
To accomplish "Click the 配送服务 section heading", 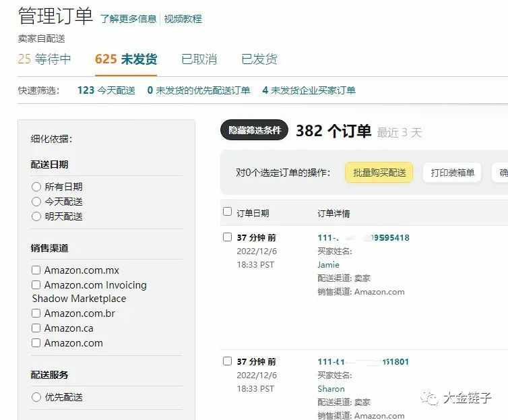I will (x=49, y=375).
